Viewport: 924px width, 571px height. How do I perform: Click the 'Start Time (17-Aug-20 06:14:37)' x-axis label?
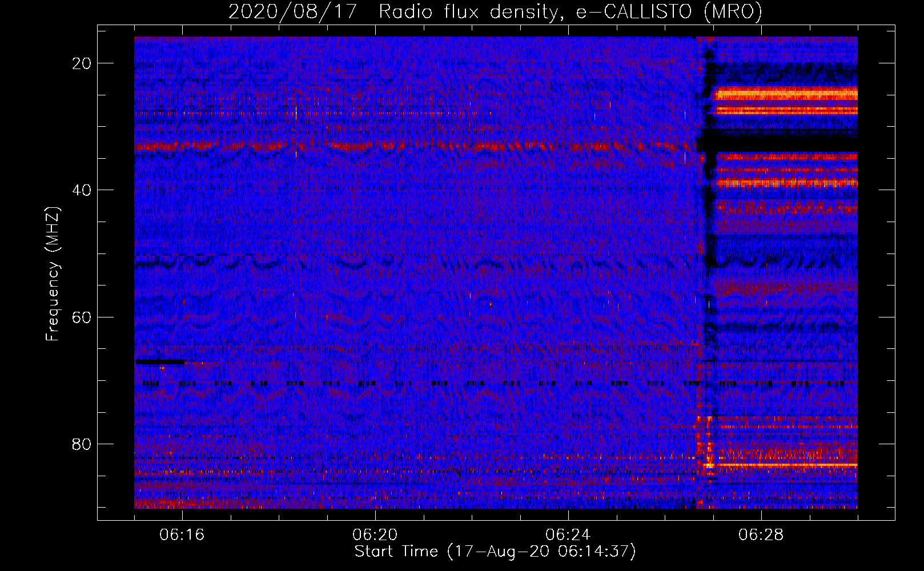coord(495,552)
